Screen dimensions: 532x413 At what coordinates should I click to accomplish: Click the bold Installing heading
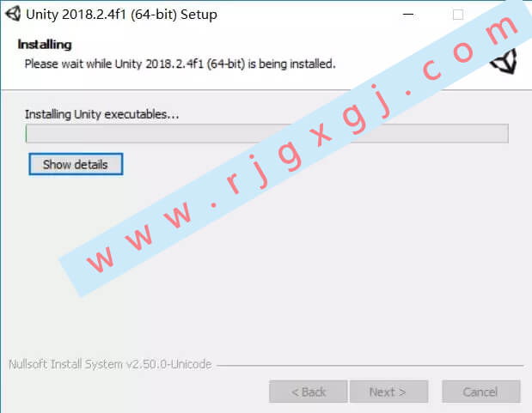(45, 45)
